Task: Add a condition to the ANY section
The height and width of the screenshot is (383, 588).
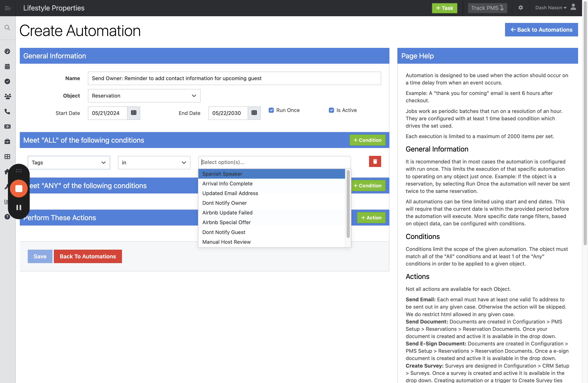Action: (x=367, y=185)
